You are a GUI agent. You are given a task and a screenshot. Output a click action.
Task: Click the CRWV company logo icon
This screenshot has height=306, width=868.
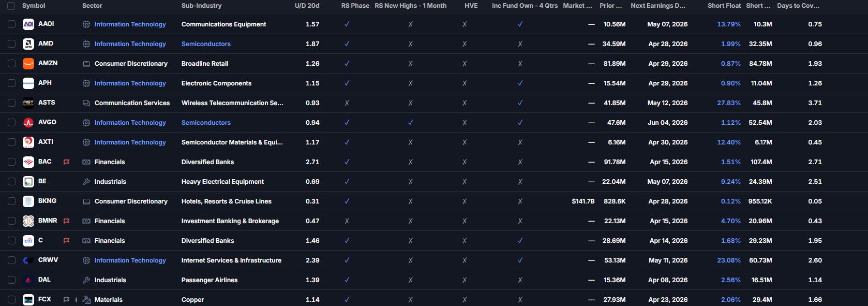coord(28,260)
